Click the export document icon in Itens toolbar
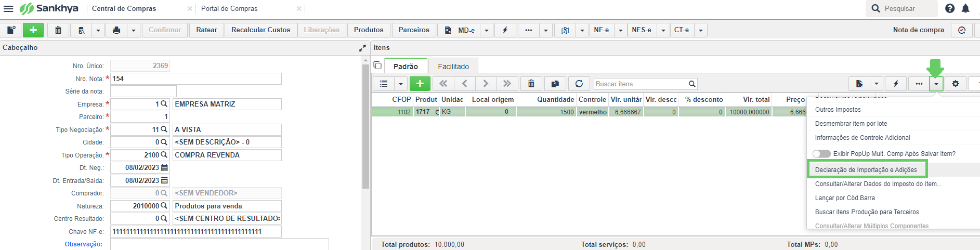 pos(859,84)
